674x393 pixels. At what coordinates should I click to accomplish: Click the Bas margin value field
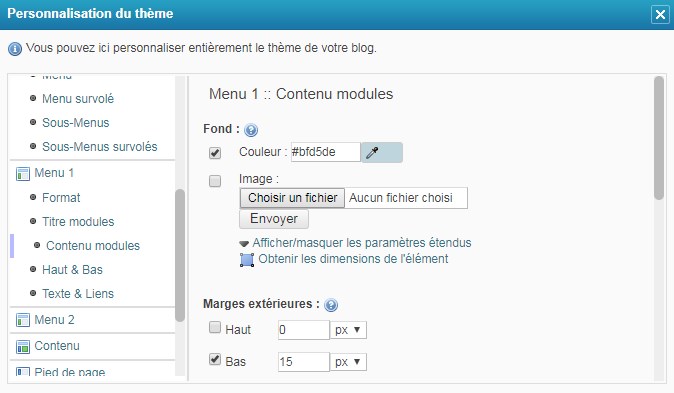click(303, 362)
